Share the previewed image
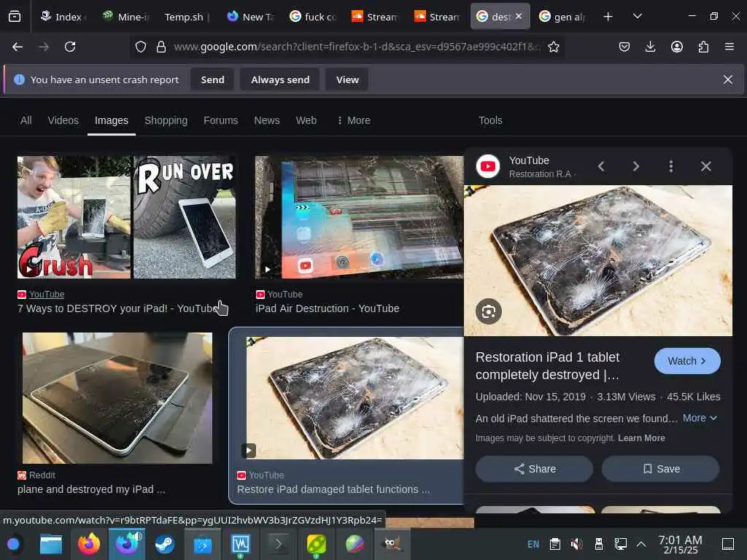Viewport: 747px width, 560px height. tap(534, 469)
